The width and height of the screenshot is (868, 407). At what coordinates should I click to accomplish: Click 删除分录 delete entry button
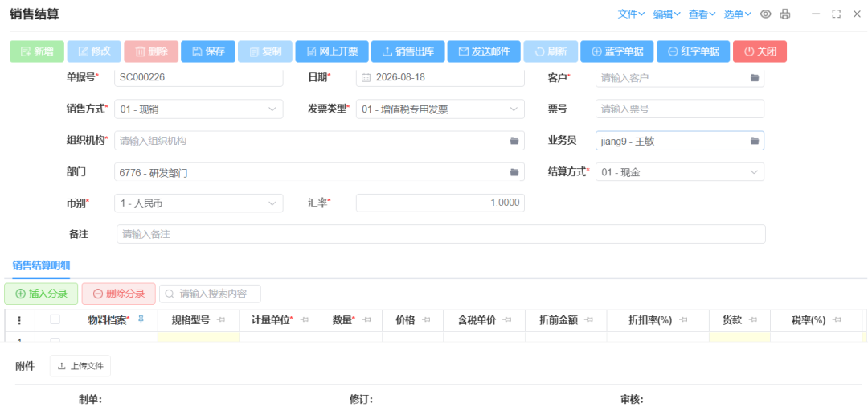(118, 294)
